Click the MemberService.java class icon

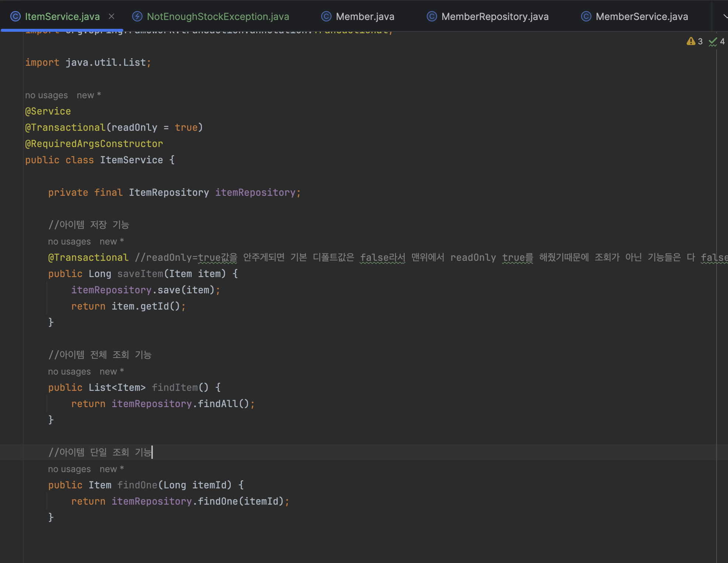586,16
